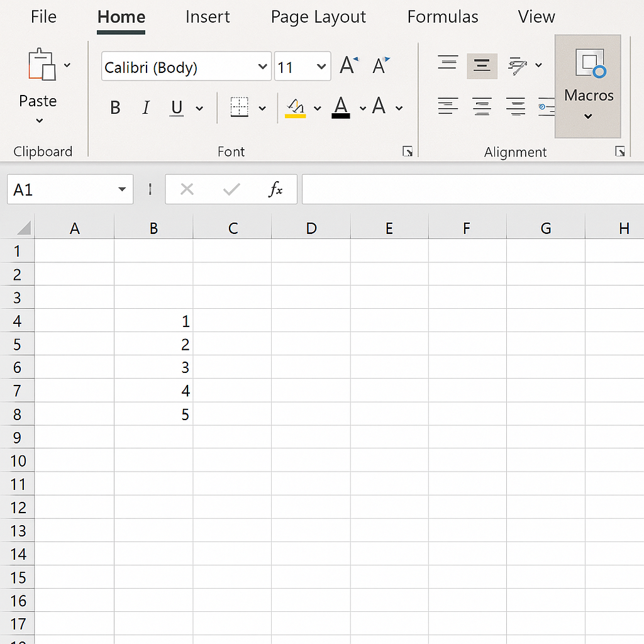Select Top Align in the alignment group

448,63
